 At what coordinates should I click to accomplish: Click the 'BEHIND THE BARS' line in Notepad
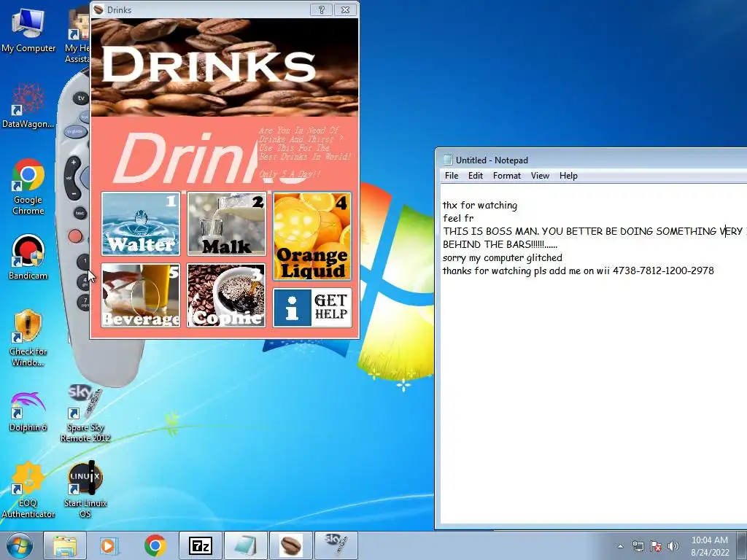(x=500, y=245)
